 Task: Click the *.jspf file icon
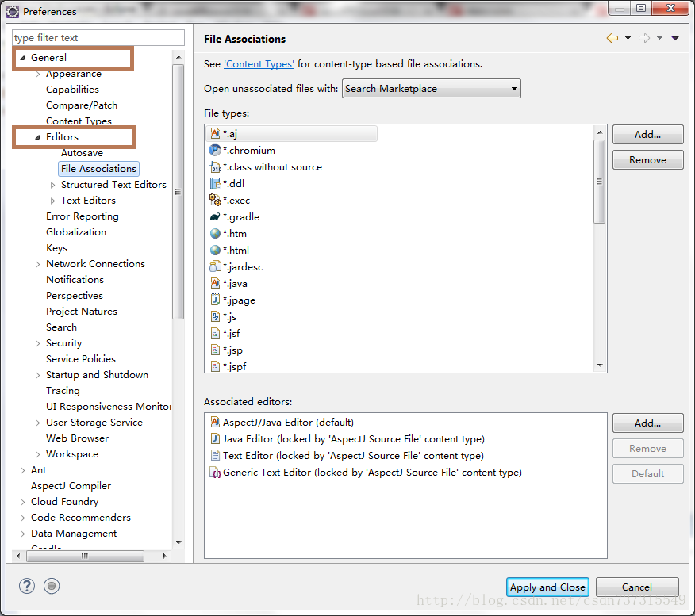(x=215, y=367)
